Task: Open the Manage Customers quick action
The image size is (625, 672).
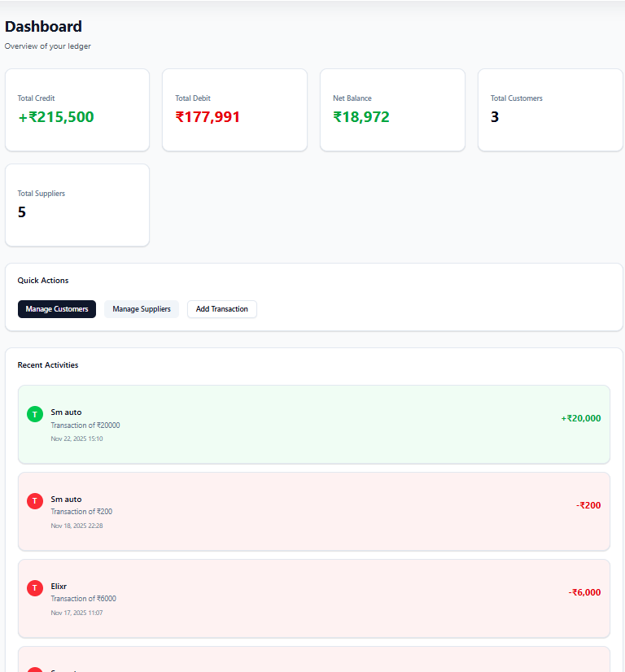Action: [57, 309]
